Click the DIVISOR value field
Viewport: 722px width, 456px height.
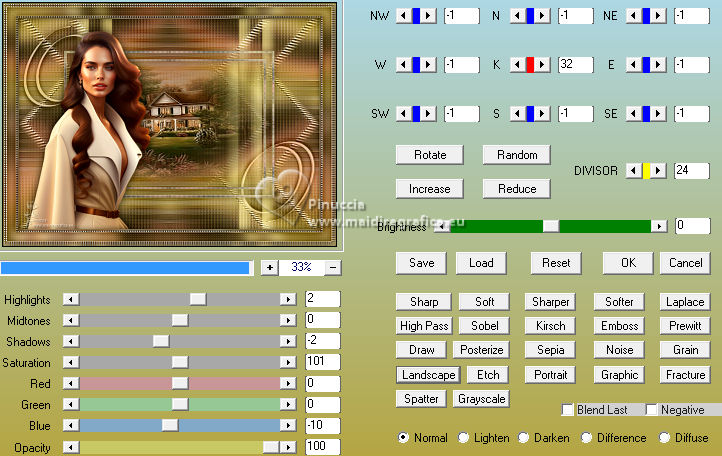coord(692,171)
